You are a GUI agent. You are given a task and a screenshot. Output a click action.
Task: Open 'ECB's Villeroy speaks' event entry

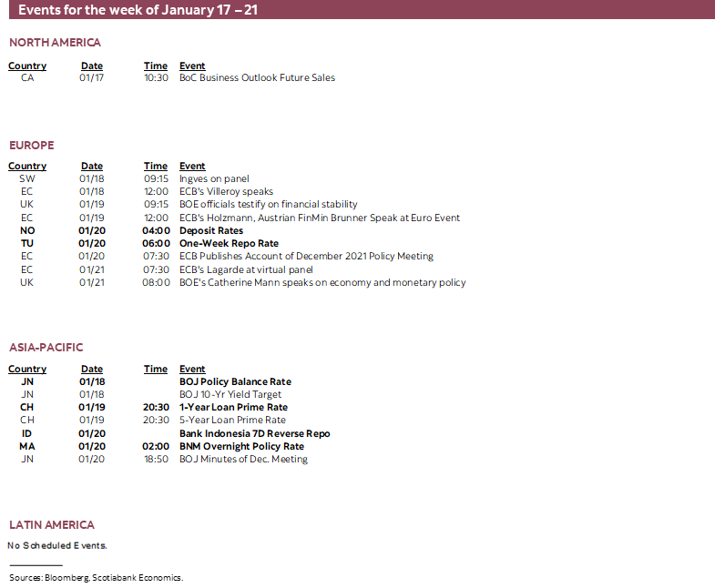tap(226, 192)
